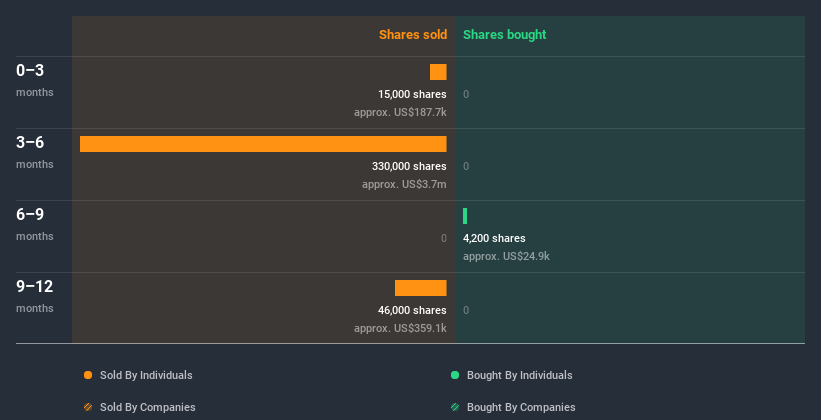Click the striped Bought By Companies legend icon
This screenshot has width=821, height=420.
pos(455,407)
